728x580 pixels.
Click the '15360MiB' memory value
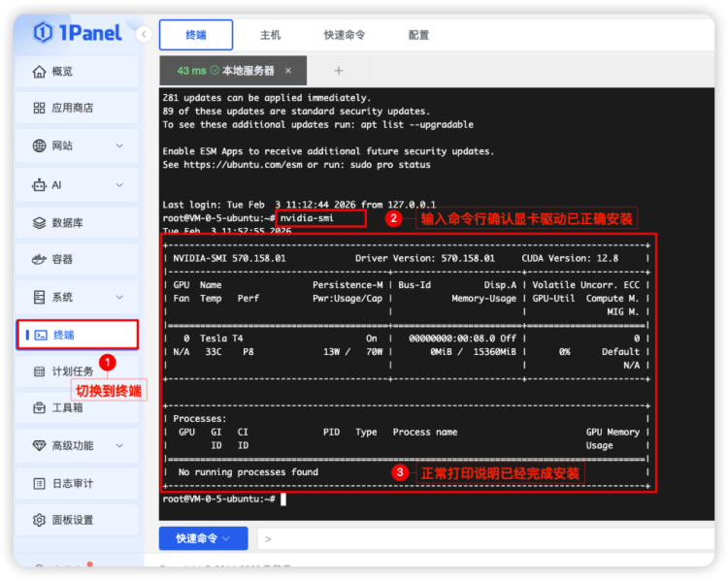494,352
